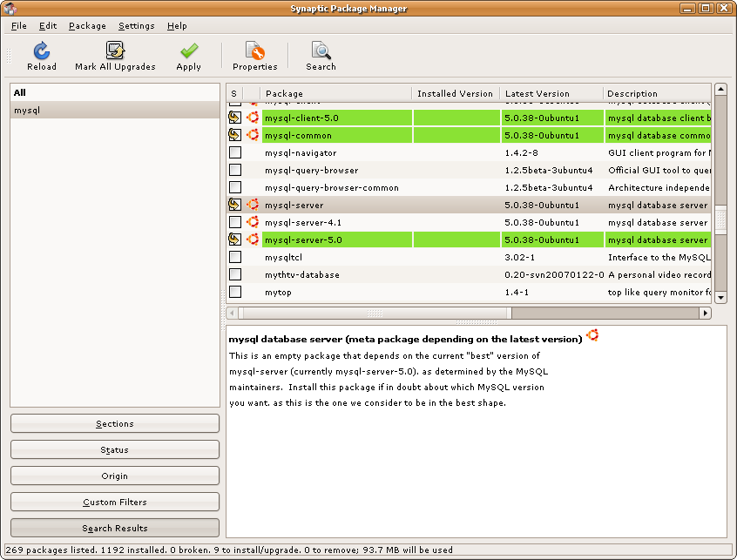Select All in the filter list
This screenshot has height=560, width=737.
115,92
